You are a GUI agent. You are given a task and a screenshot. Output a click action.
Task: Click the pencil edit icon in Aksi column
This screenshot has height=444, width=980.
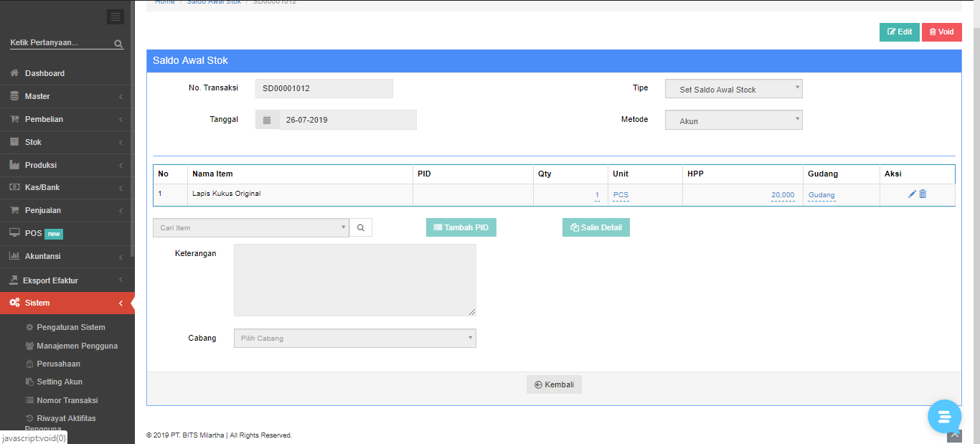click(912, 194)
